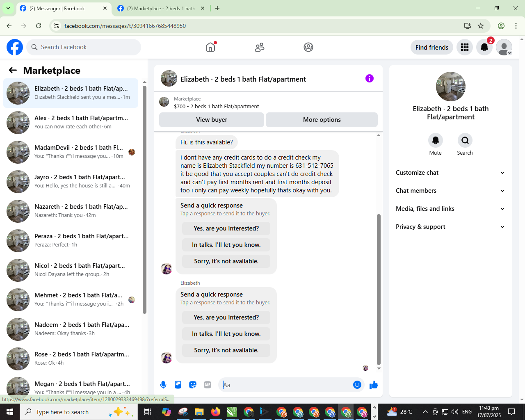525x420 pixels.
Task: Open Windows Start menu
Action: coord(10,412)
